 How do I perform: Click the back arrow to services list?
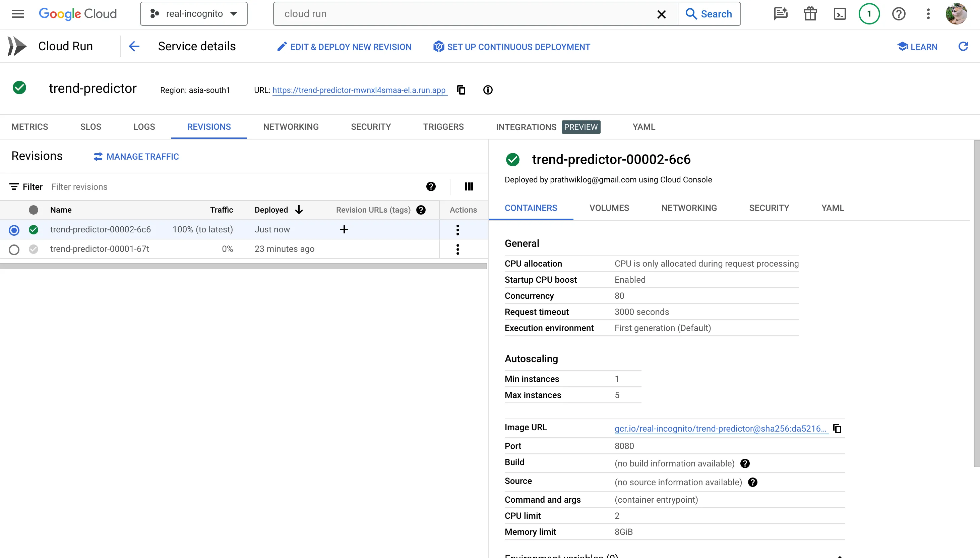pos(134,47)
